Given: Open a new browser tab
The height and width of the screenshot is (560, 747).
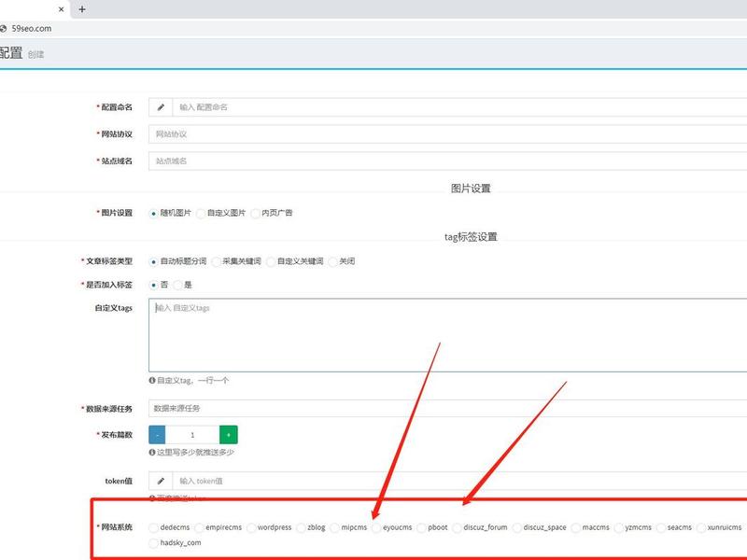Looking at the screenshot, I should [x=82, y=9].
